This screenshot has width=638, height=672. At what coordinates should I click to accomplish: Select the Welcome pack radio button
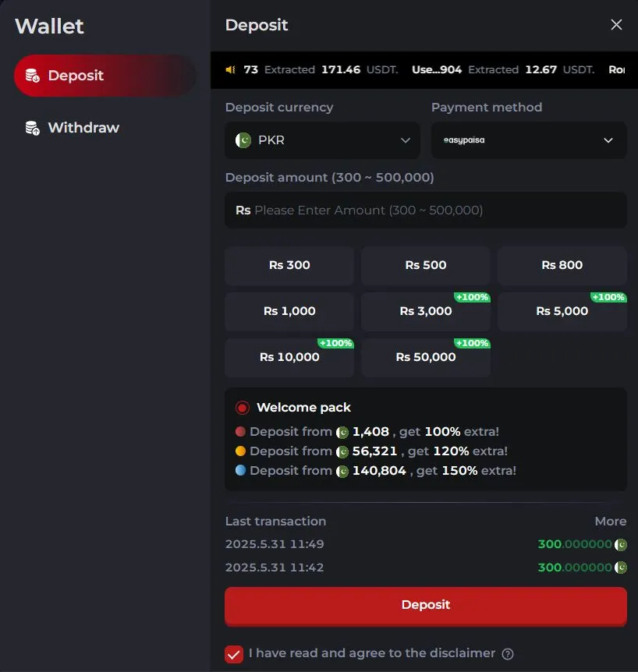tap(243, 408)
